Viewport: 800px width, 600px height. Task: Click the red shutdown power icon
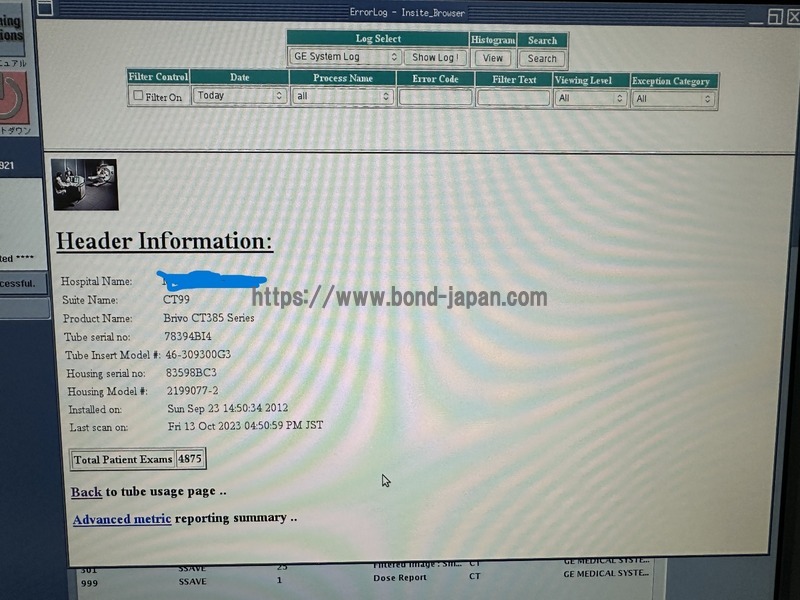[x=14, y=98]
